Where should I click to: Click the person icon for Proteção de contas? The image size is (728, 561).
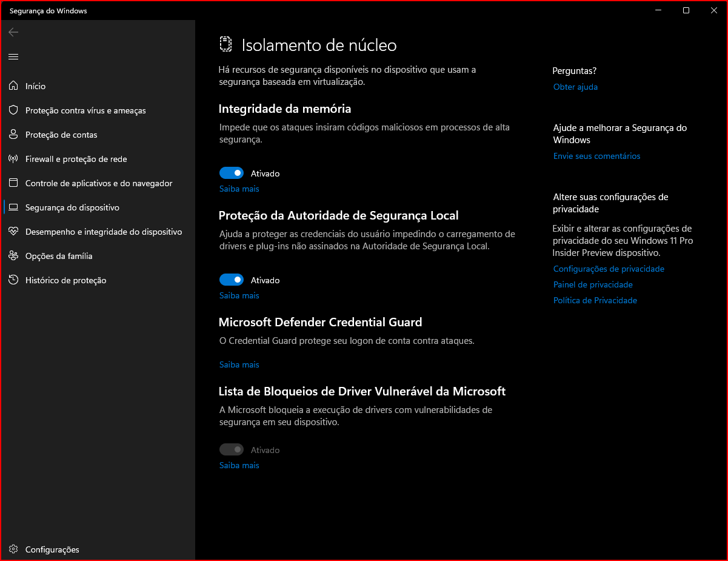click(13, 135)
